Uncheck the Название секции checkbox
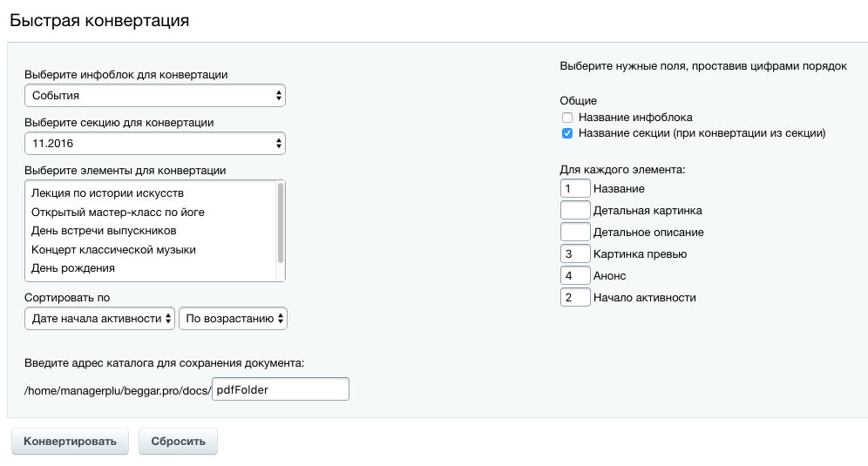 tap(567, 134)
